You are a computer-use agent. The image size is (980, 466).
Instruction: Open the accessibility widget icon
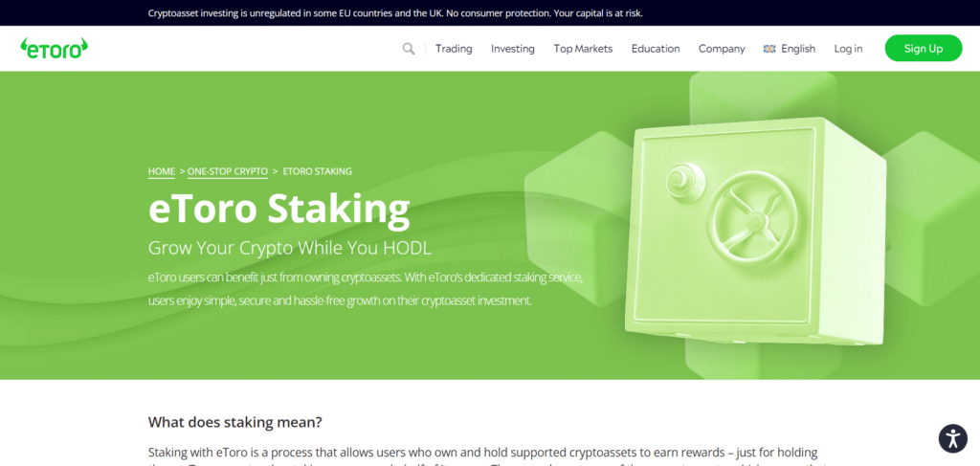click(x=952, y=438)
